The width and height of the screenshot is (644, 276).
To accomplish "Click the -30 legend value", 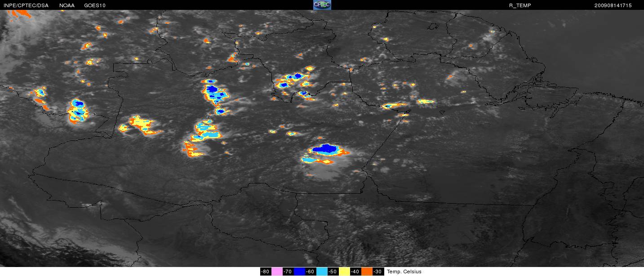I will click(x=378, y=272).
